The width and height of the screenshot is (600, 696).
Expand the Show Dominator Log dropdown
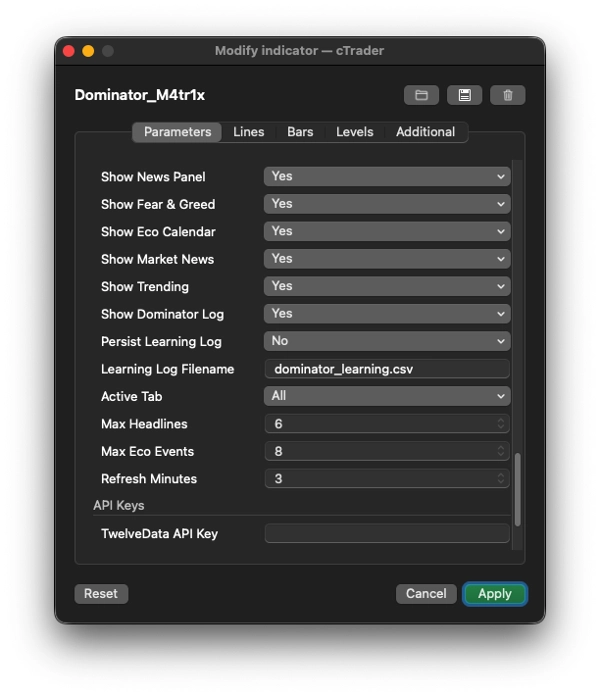click(x=387, y=314)
